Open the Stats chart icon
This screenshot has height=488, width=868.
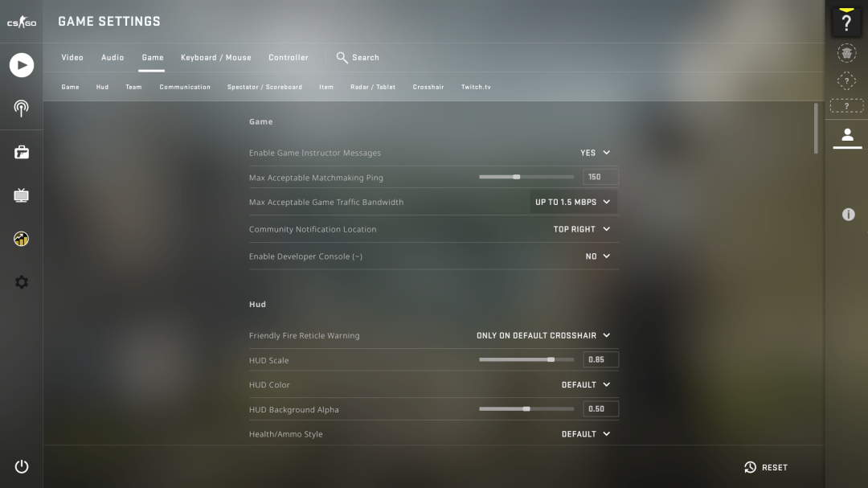tap(22, 239)
